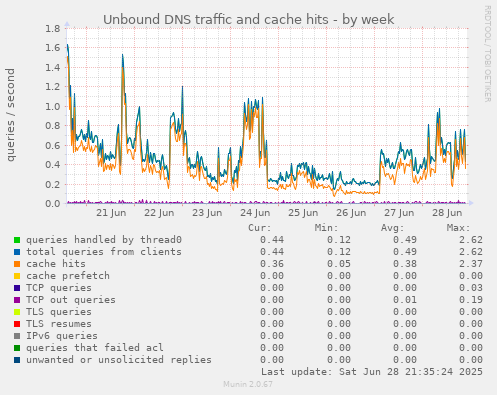This screenshot has width=497, height=395.
Task: Click the TCP out queries Max value 0.19
Action: click(x=471, y=300)
